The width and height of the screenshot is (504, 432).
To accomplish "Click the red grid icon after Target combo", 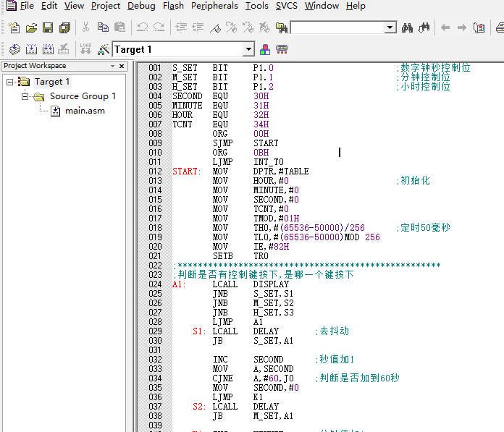I will [282, 49].
